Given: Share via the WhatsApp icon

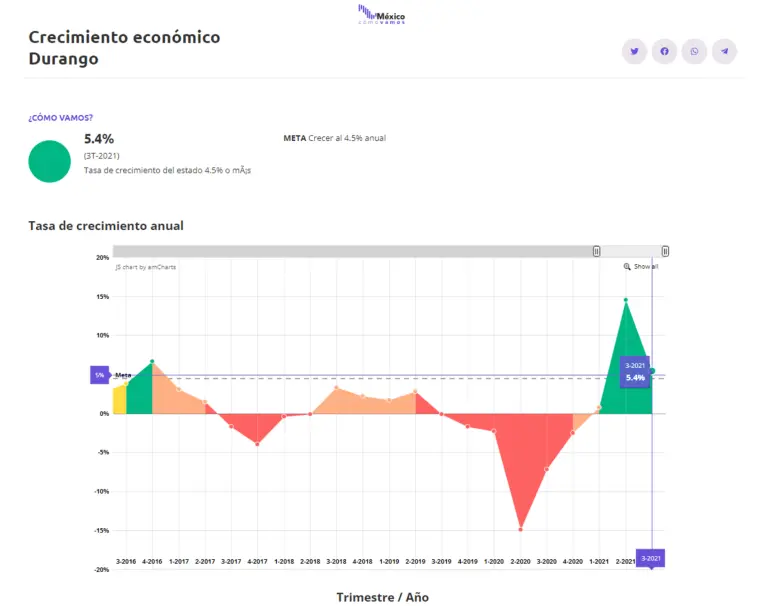Looking at the screenshot, I should point(694,51).
